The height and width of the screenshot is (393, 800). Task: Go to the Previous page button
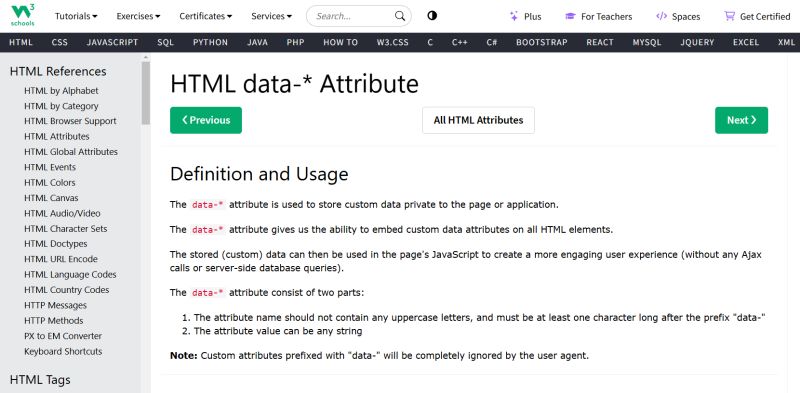[x=206, y=120]
